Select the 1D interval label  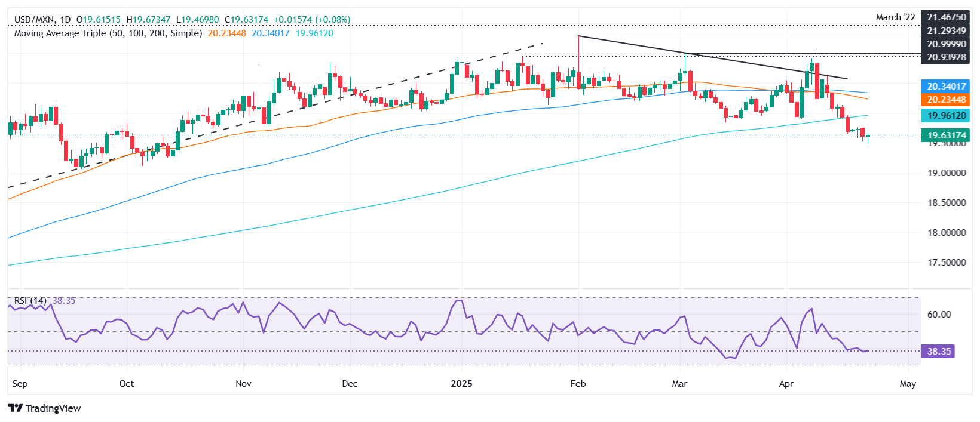[x=65, y=20]
